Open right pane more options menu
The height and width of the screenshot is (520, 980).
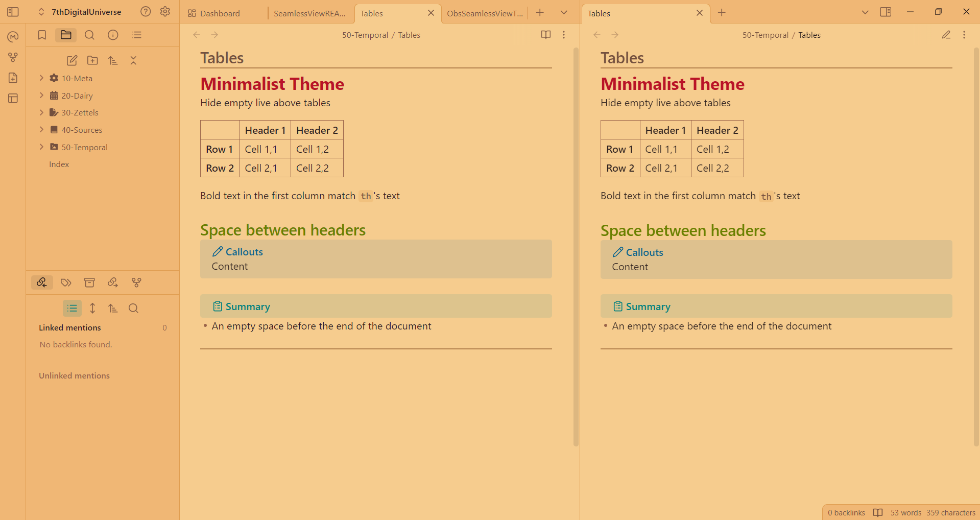[964, 35]
